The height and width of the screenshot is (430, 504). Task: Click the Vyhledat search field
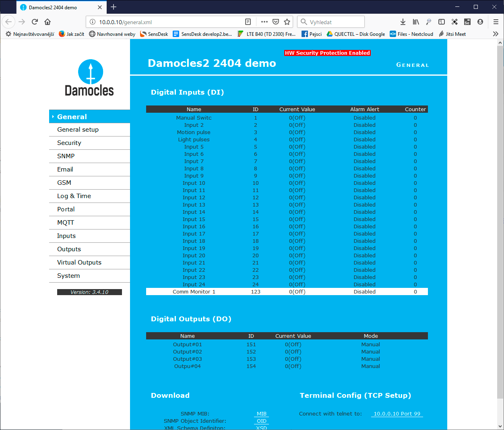pyautogui.click(x=331, y=22)
